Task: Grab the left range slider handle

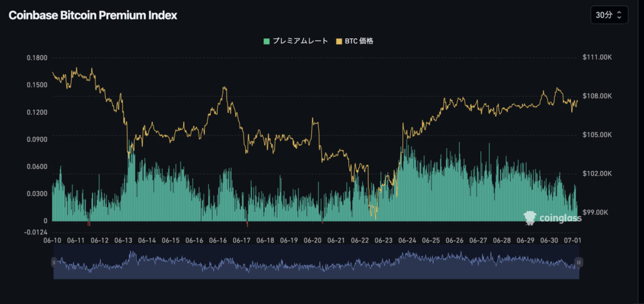Action: point(54,262)
